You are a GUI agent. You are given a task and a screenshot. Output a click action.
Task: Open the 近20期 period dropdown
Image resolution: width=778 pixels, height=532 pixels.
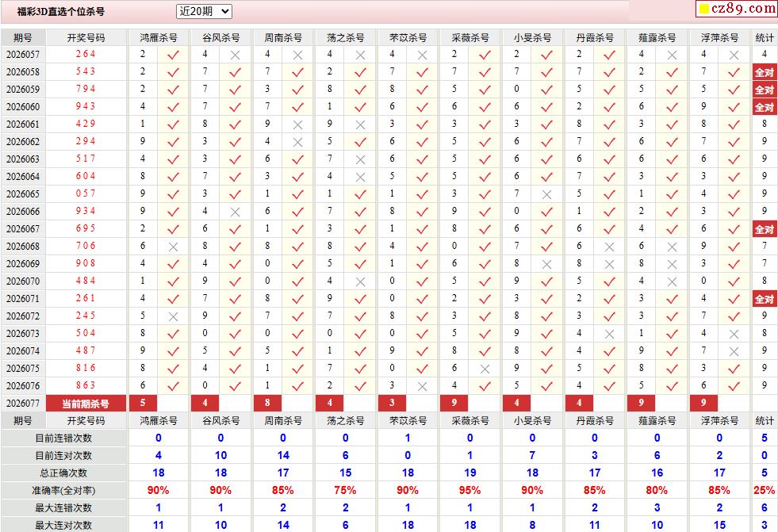tap(204, 11)
